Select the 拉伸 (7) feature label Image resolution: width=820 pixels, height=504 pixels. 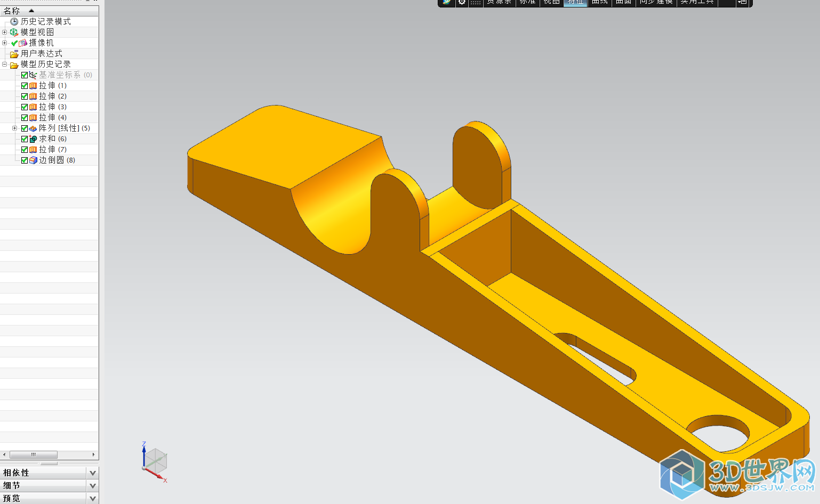point(53,150)
